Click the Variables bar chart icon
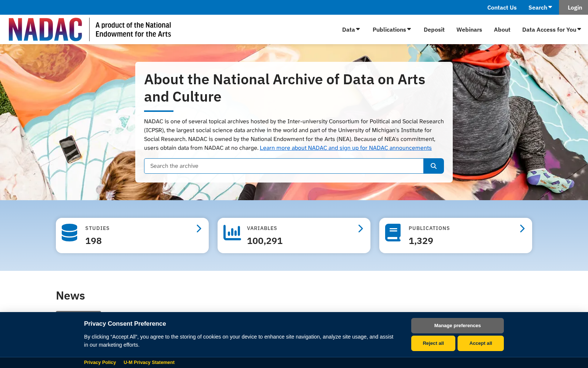This screenshot has height=368, width=588. tap(232, 233)
